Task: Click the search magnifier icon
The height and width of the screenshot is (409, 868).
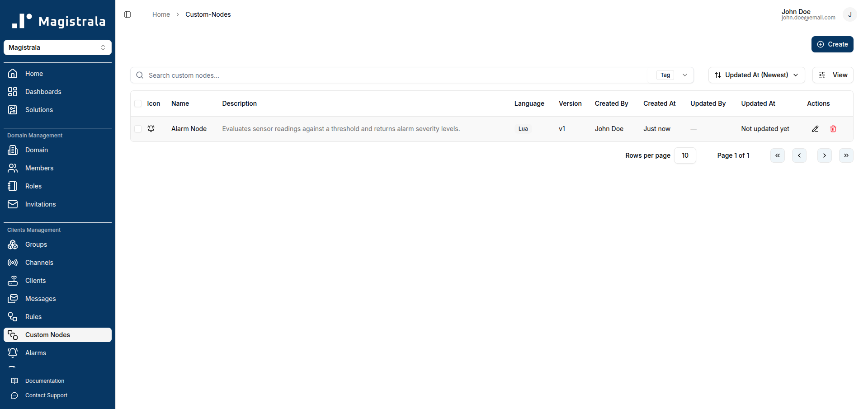Action: (x=140, y=75)
